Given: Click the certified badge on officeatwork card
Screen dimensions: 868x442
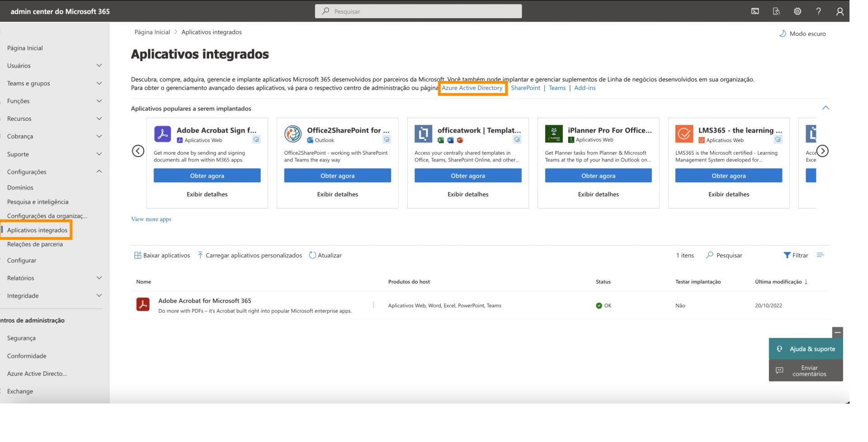Looking at the screenshot, I should pos(517,139).
